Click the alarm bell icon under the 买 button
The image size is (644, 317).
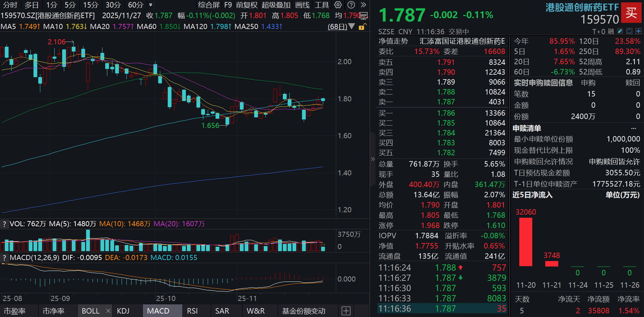(629, 31)
